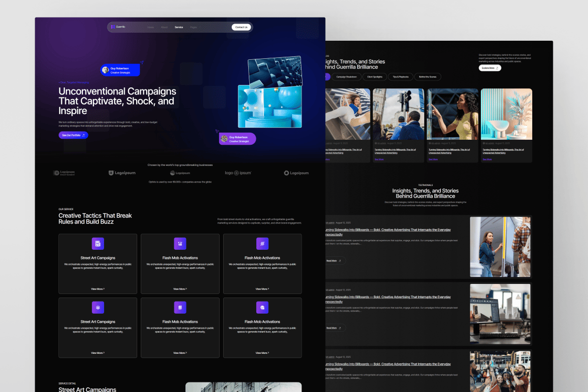Screen dimensions: 588x392
Task: Click the See Our Portfolio button
Action: pyautogui.click(x=73, y=135)
